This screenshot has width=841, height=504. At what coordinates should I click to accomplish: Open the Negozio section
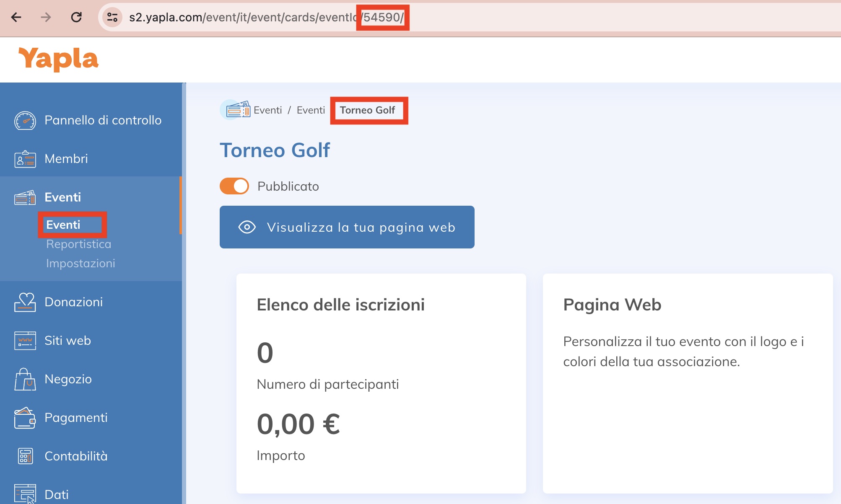pos(68,379)
